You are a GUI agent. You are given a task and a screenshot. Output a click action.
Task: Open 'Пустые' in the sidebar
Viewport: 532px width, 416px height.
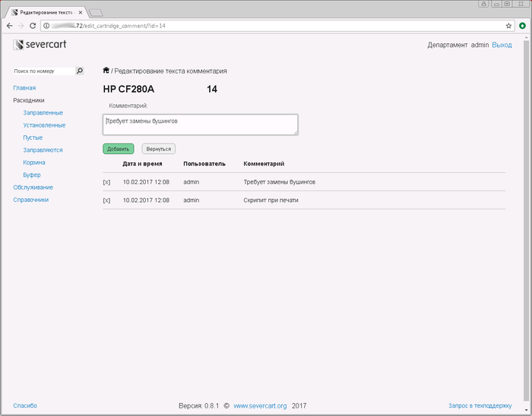click(x=33, y=138)
